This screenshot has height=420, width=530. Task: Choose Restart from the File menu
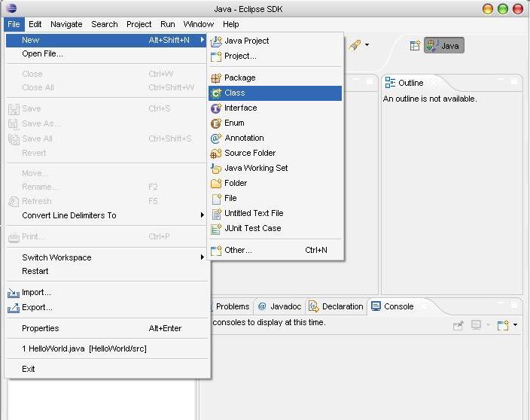[106, 271]
